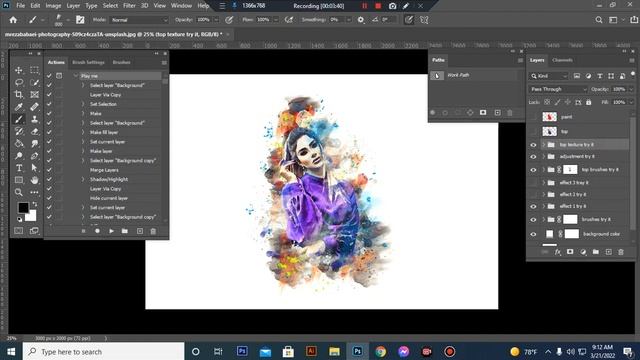The height and width of the screenshot is (360, 640).
Task: Switch to the Brush Settings tab
Action: tap(88, 62)
